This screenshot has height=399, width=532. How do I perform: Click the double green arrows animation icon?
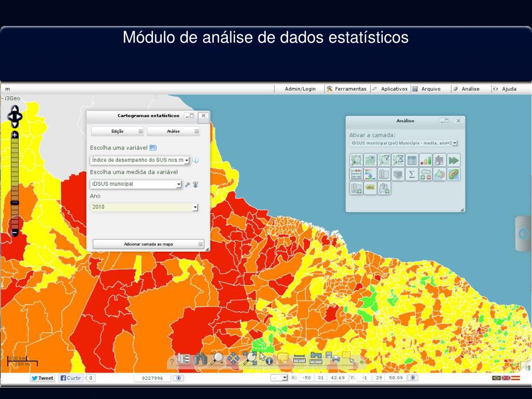click(453, 160)
